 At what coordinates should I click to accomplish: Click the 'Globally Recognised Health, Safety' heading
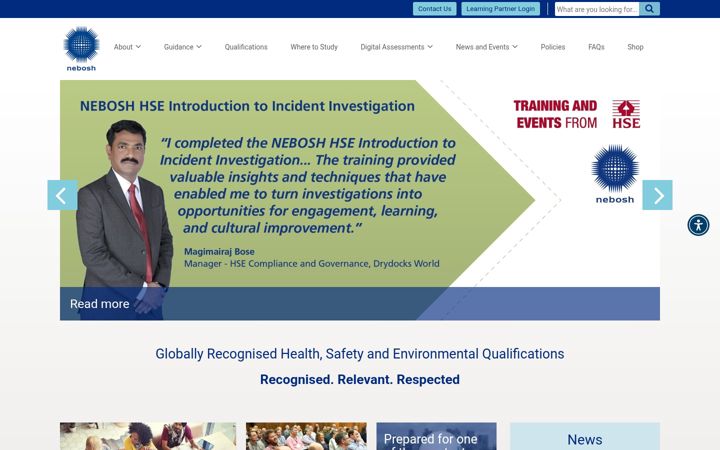pyautogui.click(x=360, y=354)
